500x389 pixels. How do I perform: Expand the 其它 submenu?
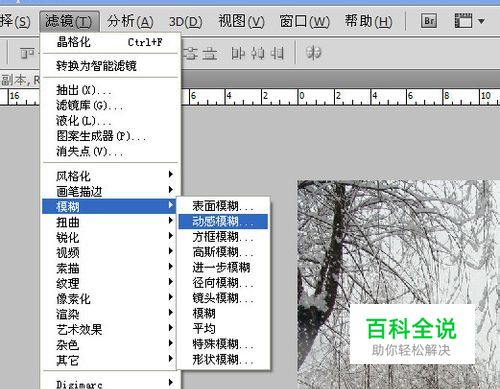point(110,360)
